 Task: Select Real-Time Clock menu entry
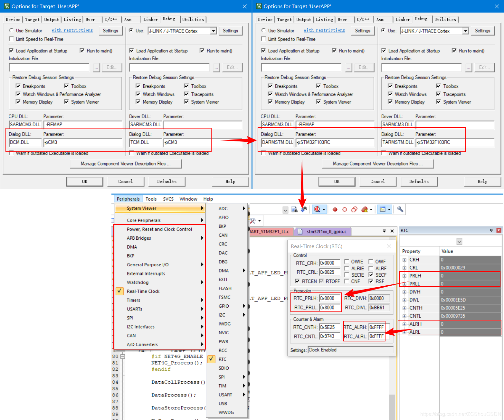pyautogui.click(x=160, y=291)
